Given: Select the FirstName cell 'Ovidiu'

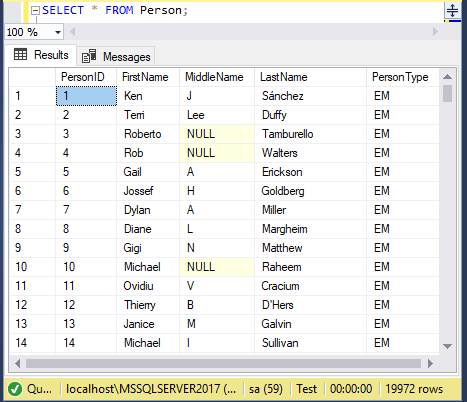Looking at the screenshot, I should click(x=148, y=286).
